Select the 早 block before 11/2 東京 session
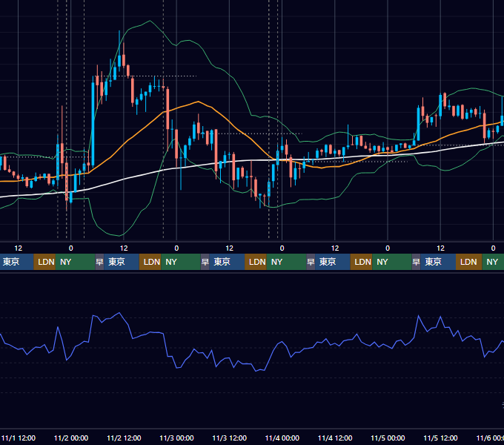 99,262
